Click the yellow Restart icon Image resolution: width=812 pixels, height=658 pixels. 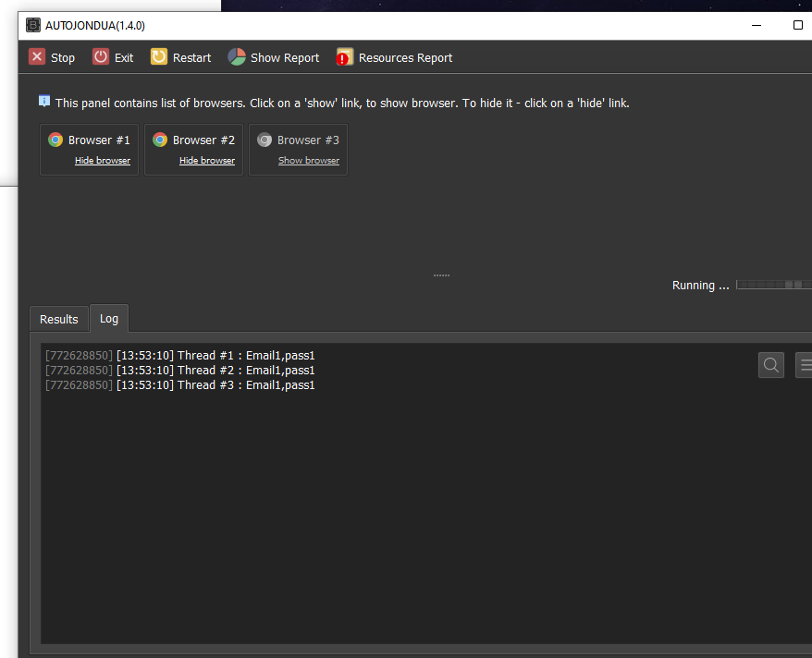click(x=159, y=57)
